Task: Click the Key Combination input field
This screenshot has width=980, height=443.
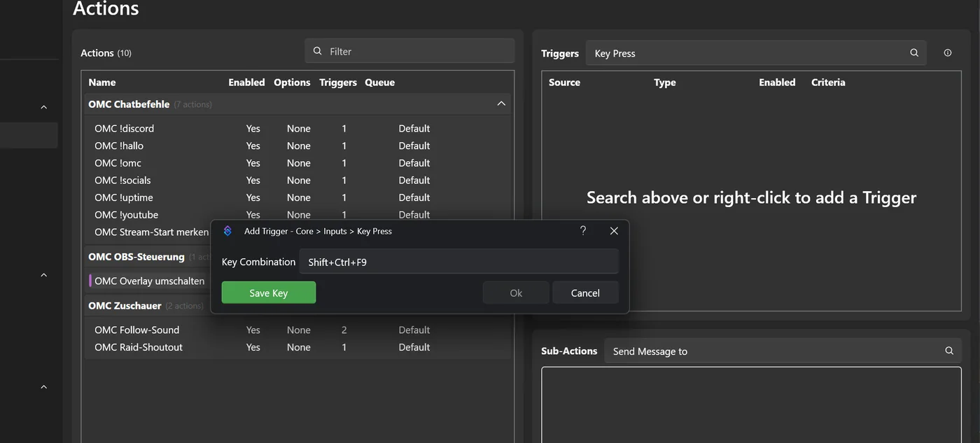Action: (458, 262)
